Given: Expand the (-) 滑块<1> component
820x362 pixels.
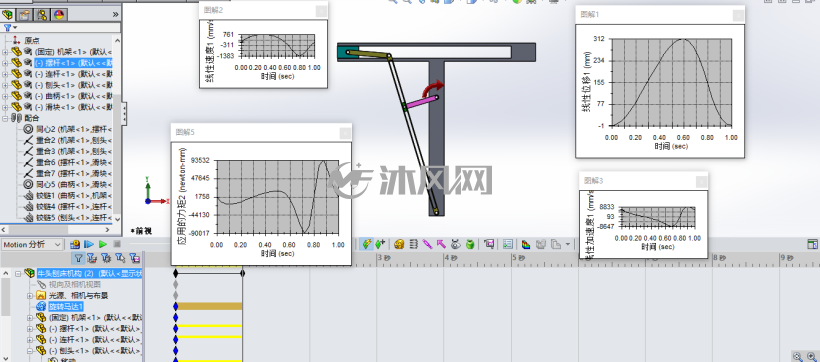Looking at the screenshot, I should [5, 107].
